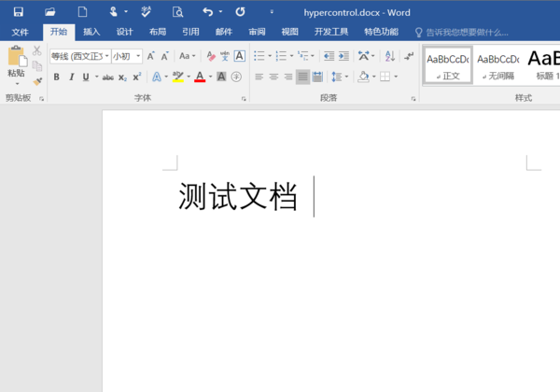The image size is (560, 392).
Task: Open the font name combo box
Action: click(x=80, y=56)
